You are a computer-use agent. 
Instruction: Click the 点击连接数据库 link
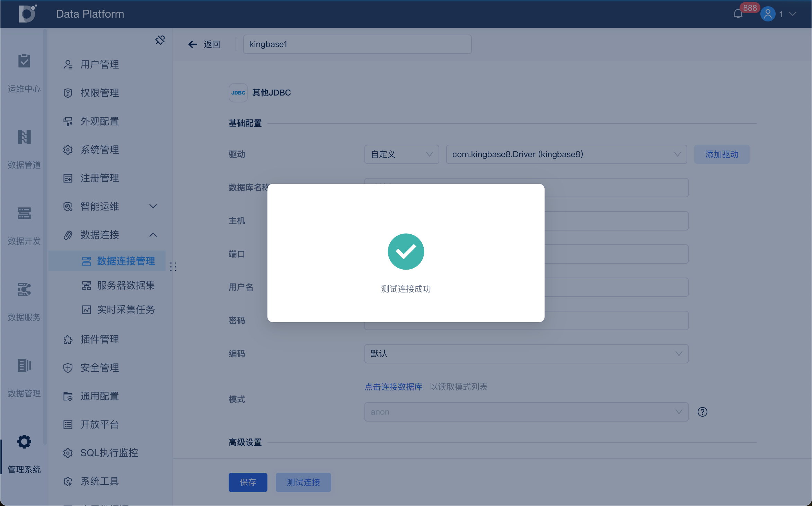tap(393, 387)
